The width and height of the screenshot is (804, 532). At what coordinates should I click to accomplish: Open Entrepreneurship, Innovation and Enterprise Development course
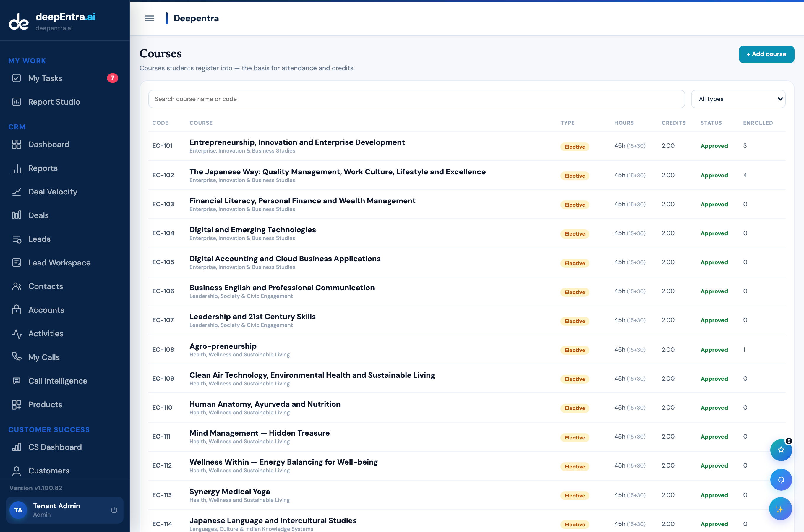pyautogui.click(x=297, y=142)
